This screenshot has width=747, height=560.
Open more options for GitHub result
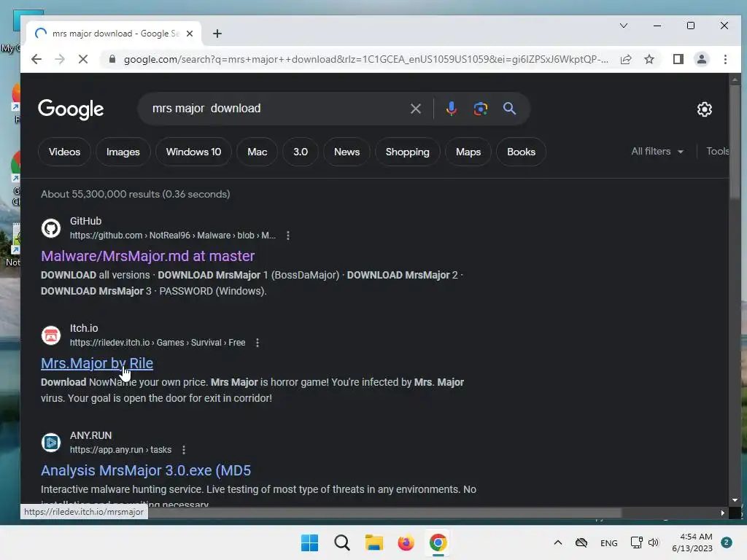(x=287, y=236)
